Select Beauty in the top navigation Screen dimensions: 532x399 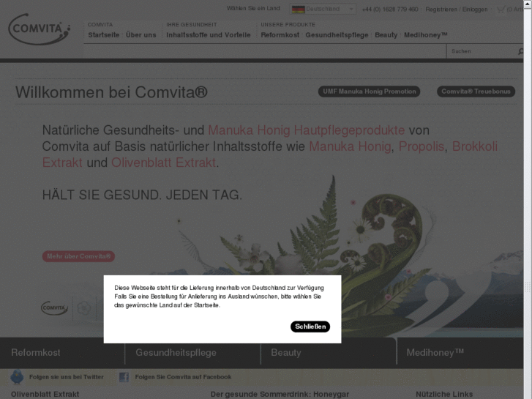click(386, 35)
